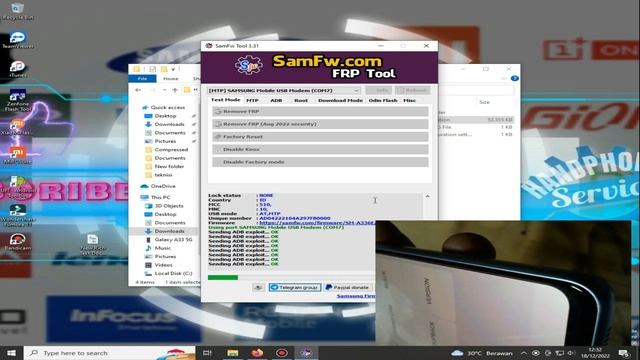
Task: Switch to the MTP tab
Action: click(252, 100)
